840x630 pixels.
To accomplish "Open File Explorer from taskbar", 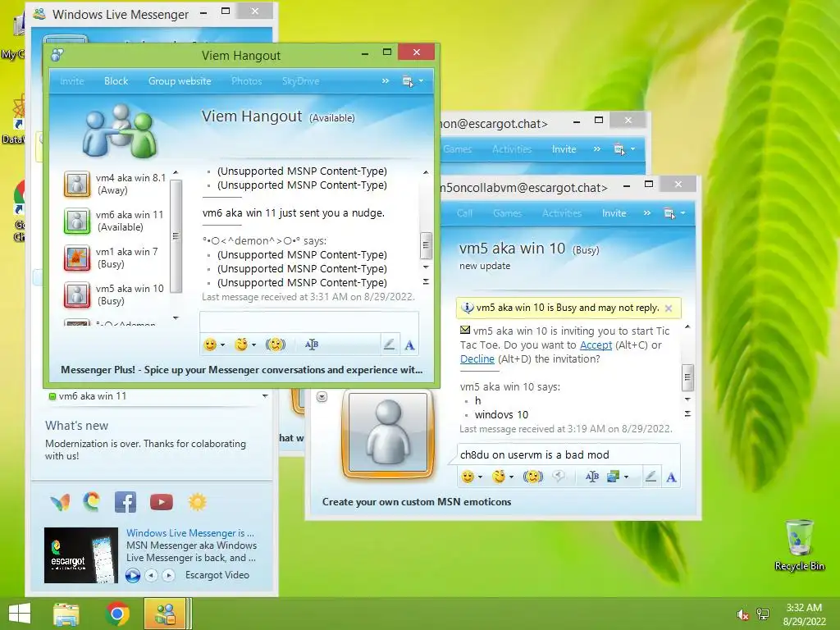I will 66,614.
